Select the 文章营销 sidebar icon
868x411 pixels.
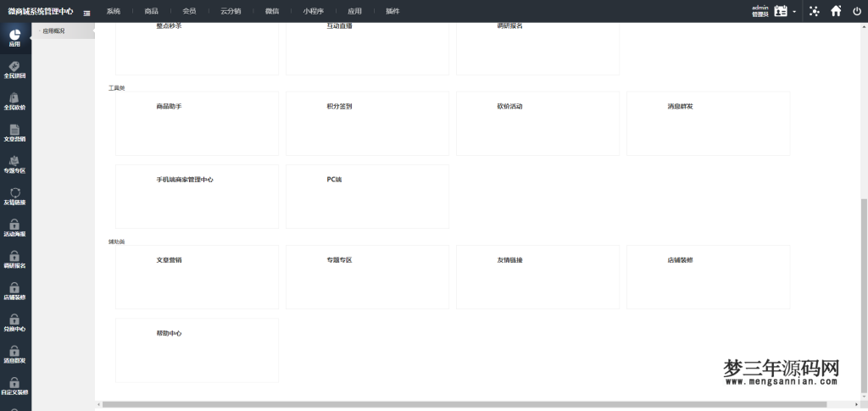coord(15,132)
